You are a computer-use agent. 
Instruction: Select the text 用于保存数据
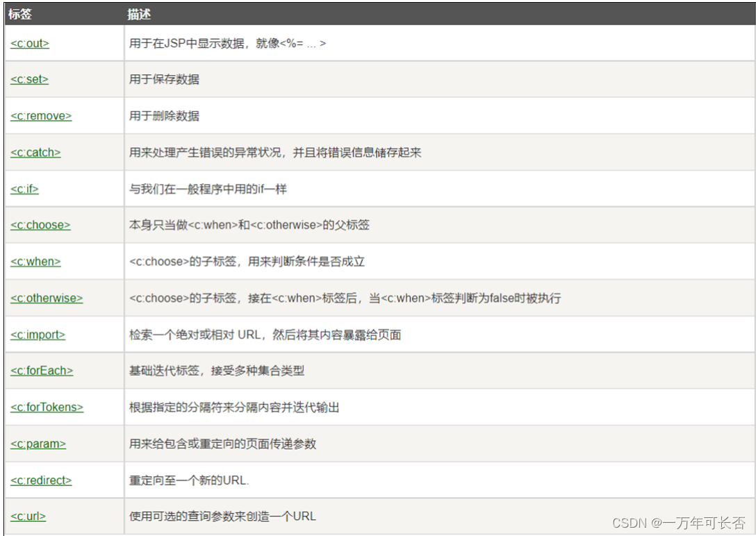(x=164, y=79)
